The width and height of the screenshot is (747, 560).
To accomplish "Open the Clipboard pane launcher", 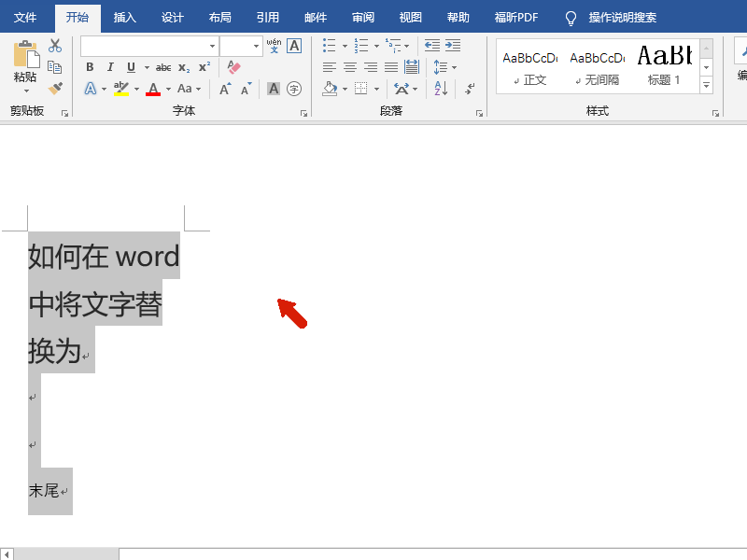I will point(64,113).
